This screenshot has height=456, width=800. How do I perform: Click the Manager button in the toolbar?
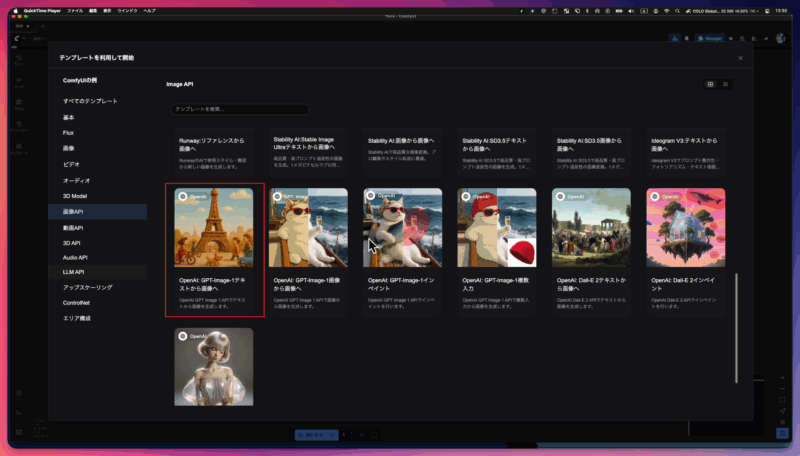tap(711, 38)
